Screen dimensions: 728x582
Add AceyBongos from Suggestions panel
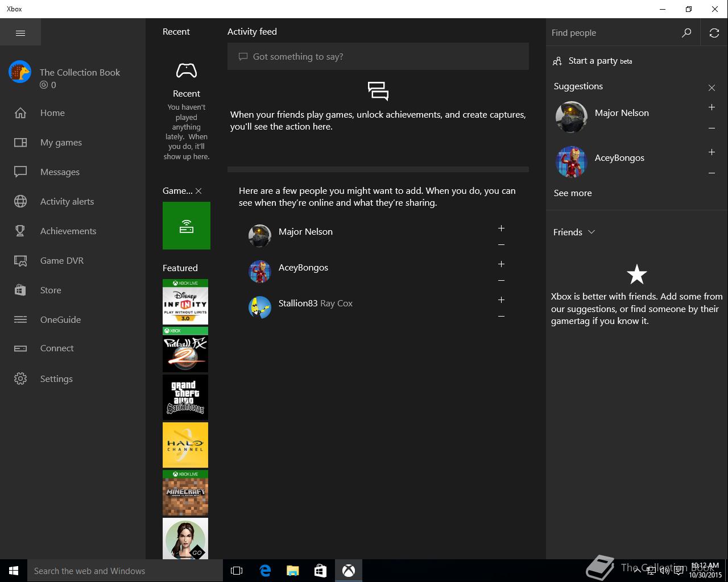712,152
